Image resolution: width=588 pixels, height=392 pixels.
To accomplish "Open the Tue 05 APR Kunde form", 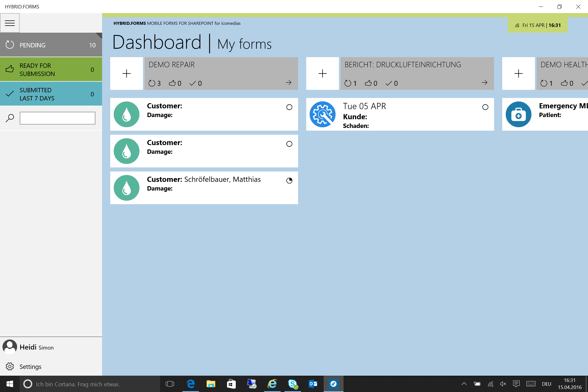I will [400, 114].
